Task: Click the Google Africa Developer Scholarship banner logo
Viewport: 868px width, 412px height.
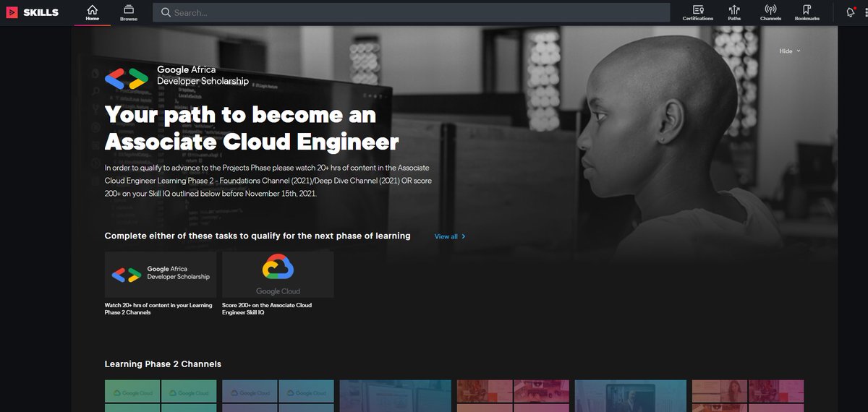Action: [176, 76]
